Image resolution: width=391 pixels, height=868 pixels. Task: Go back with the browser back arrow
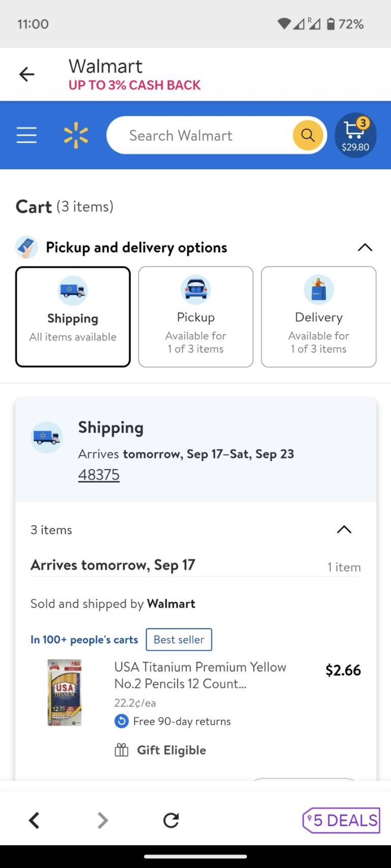[34, 820]
